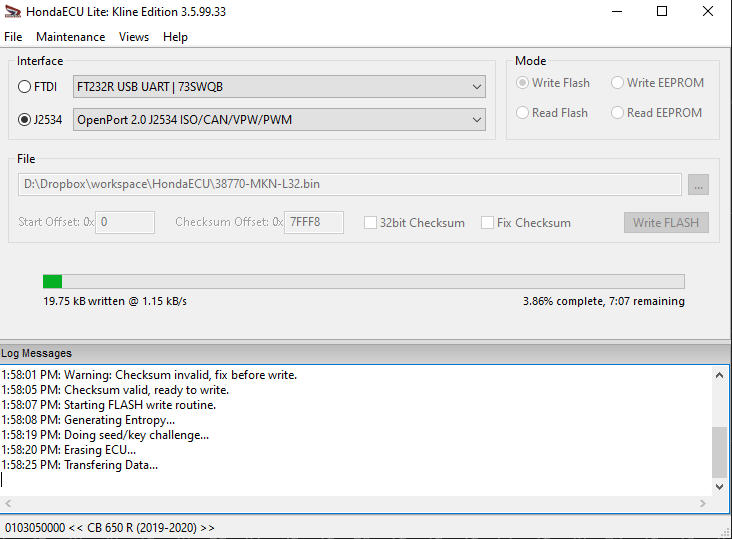
Task: Maximize the HondaECU window
Action: coord(662,11)
